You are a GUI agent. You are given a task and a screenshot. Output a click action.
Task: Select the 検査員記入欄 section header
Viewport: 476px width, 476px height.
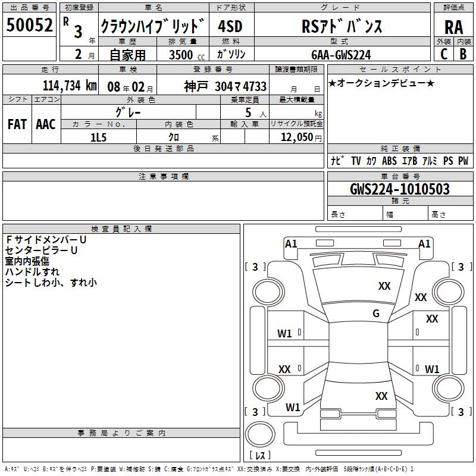pyautogui.click(x=121, y=229)
